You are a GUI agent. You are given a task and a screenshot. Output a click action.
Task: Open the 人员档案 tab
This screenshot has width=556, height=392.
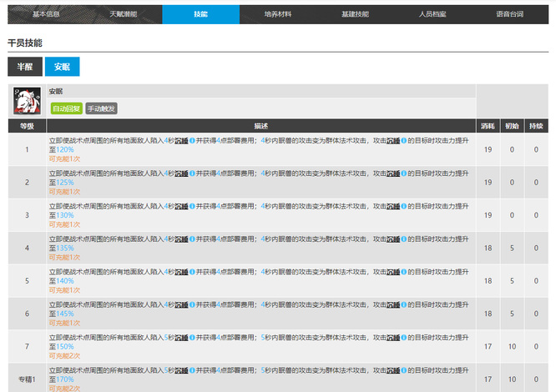tap(432, 14)
